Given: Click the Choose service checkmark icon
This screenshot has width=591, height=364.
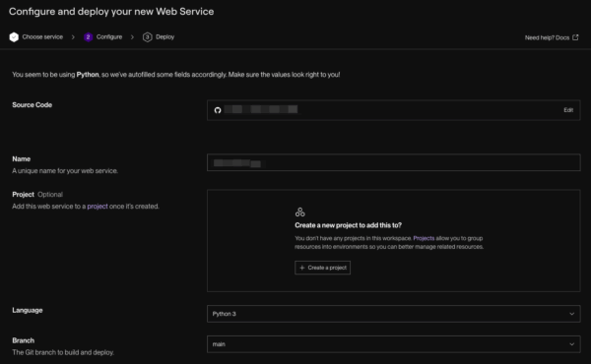Looking at the screenshot, I should [x=14, y=36].
